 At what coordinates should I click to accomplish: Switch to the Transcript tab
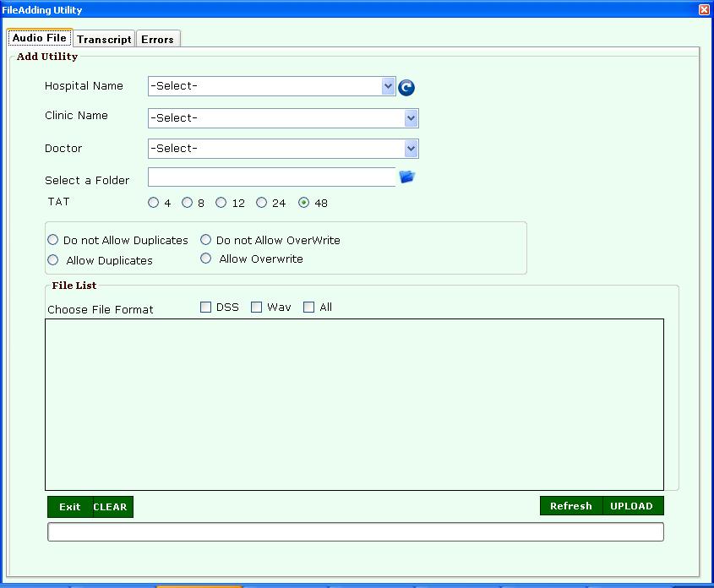tap(104, 40)
